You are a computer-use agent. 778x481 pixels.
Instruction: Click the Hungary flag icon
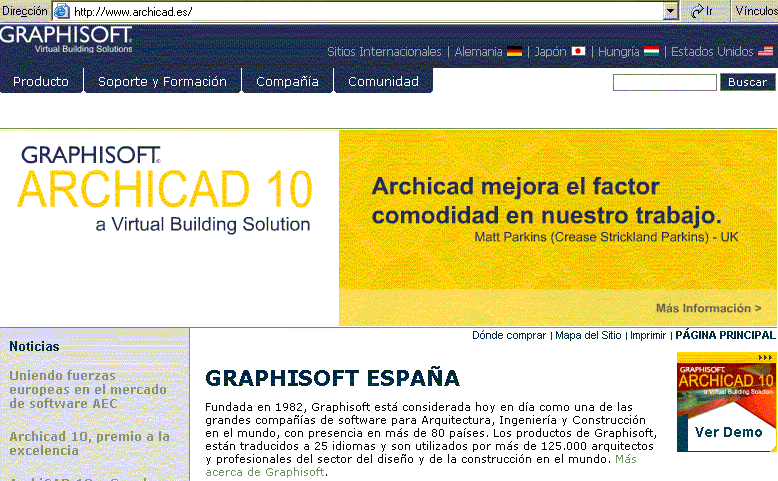(x=650, y=51)
